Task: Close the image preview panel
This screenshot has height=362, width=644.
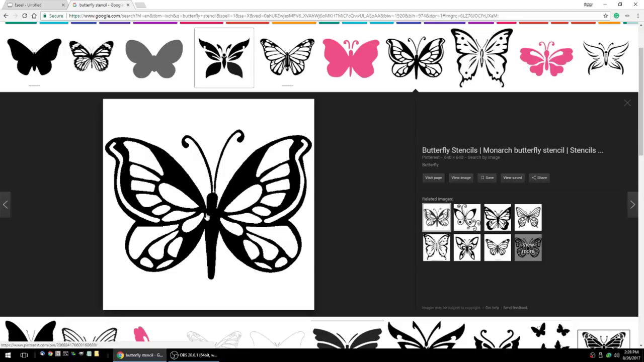Action: [x=627, y=103]
